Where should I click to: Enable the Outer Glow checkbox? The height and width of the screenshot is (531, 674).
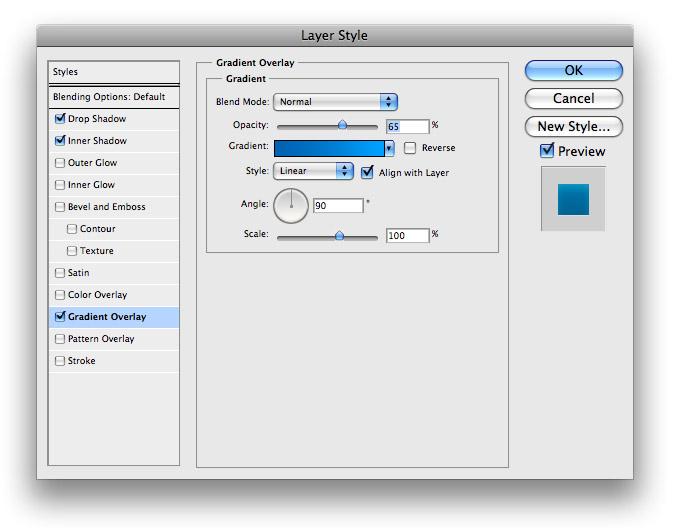coord(60,163)
